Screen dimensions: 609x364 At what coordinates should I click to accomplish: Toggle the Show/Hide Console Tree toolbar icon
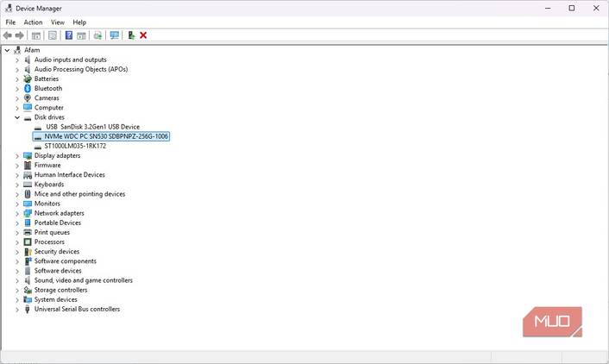(36, 35)
